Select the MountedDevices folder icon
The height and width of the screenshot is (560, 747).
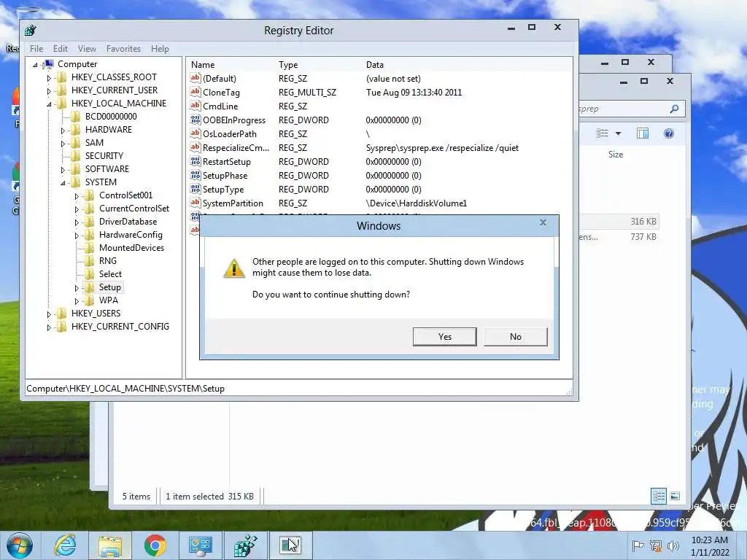tap(89, 248)
